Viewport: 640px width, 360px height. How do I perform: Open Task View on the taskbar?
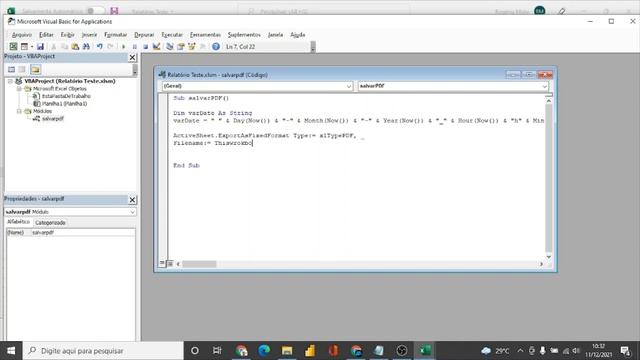(x=217, y=351)
